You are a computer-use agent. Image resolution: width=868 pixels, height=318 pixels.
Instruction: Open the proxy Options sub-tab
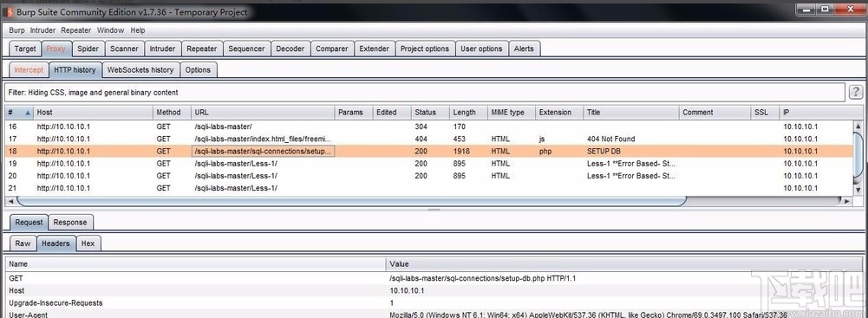pyautogui.click(x=199, y=69)
